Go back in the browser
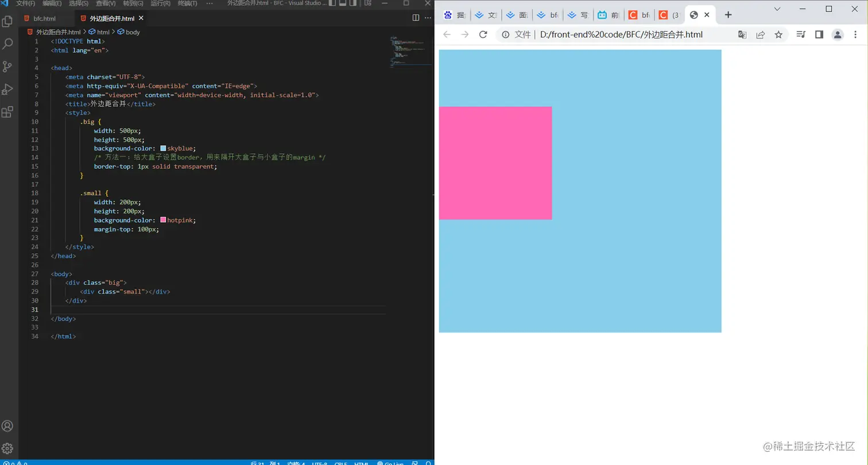868x465 pixels. (x=447, y=34)
